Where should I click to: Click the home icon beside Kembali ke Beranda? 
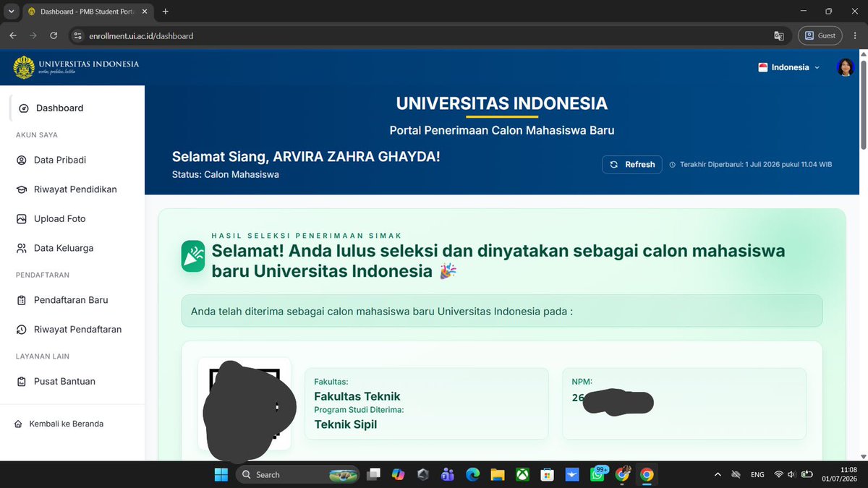pos(18,424)
